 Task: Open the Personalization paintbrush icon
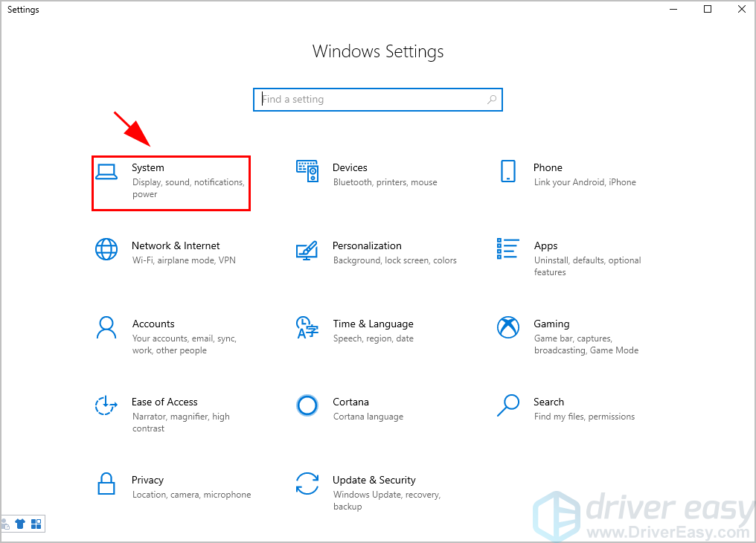pyautogui.click(x=307, y=249)
